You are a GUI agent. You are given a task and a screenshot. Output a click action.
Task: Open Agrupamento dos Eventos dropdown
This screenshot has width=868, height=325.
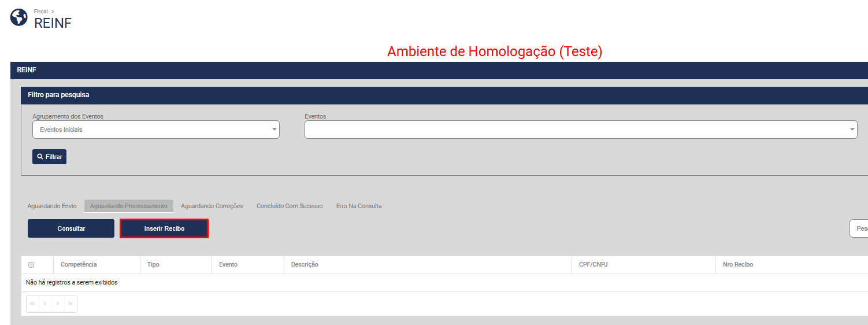tap(156, 130)
